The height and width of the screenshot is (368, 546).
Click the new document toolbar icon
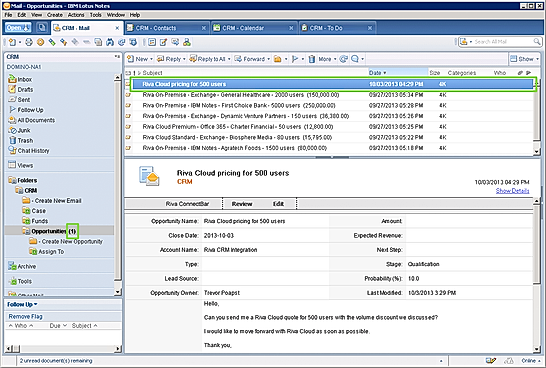pyautogui.click(x=12, y=42)
